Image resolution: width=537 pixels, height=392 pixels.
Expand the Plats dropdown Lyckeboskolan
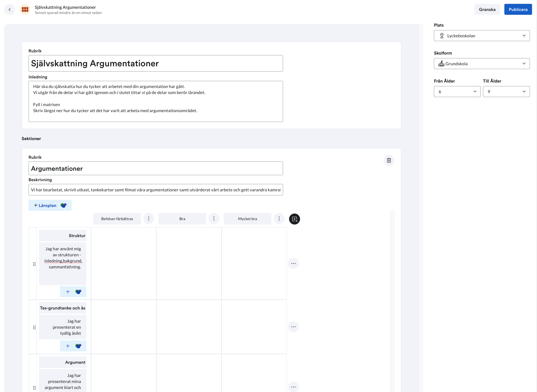click(481, 36)
